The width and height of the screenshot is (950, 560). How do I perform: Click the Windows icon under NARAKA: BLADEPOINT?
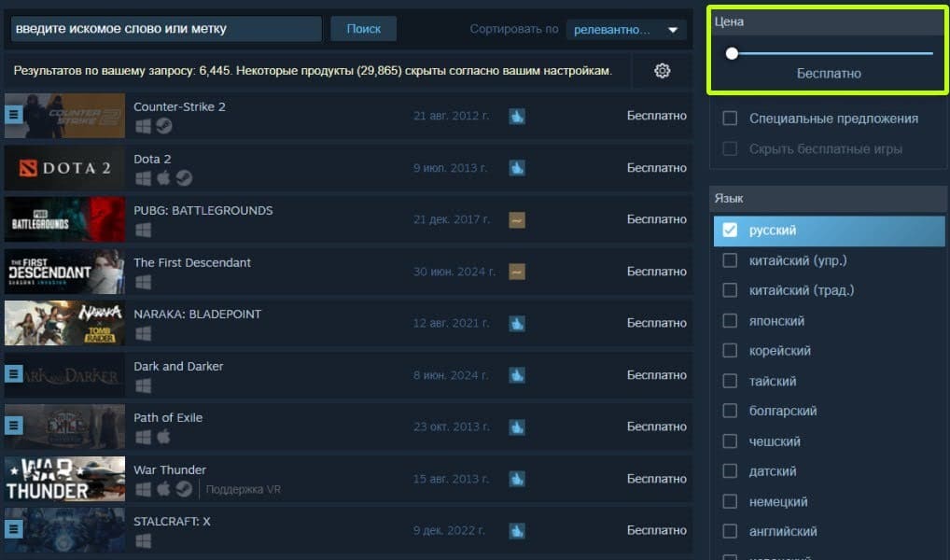pos(143,333)
